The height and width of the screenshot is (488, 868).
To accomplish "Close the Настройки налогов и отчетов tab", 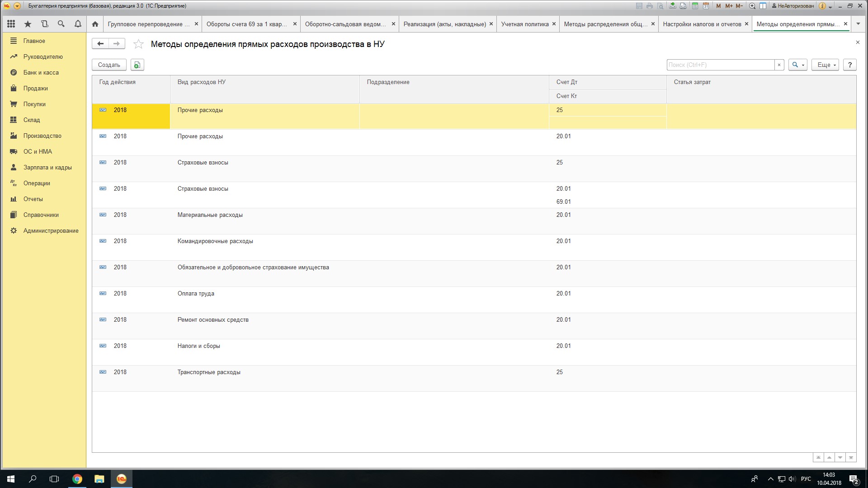I will [x=746, y=24].
